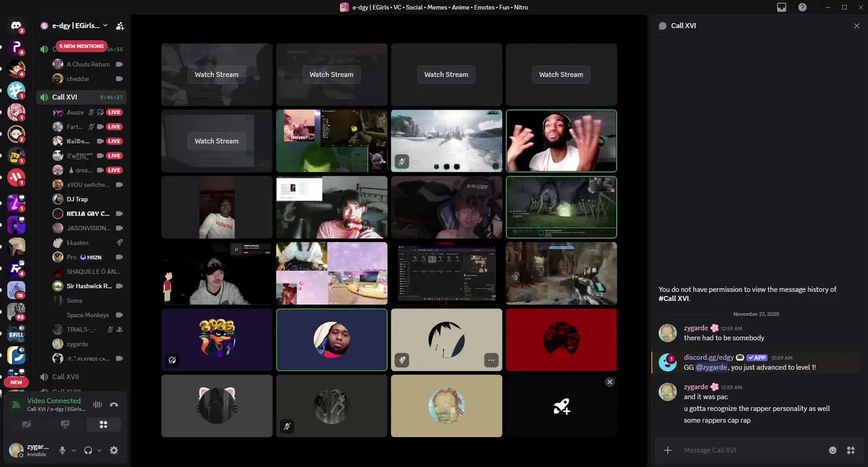Open noise suppression waveform icon

click(x=97, y=405)
